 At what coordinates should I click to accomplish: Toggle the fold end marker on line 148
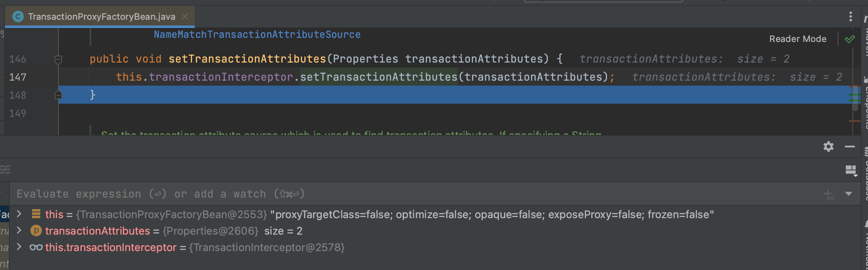tap(58, 95)
